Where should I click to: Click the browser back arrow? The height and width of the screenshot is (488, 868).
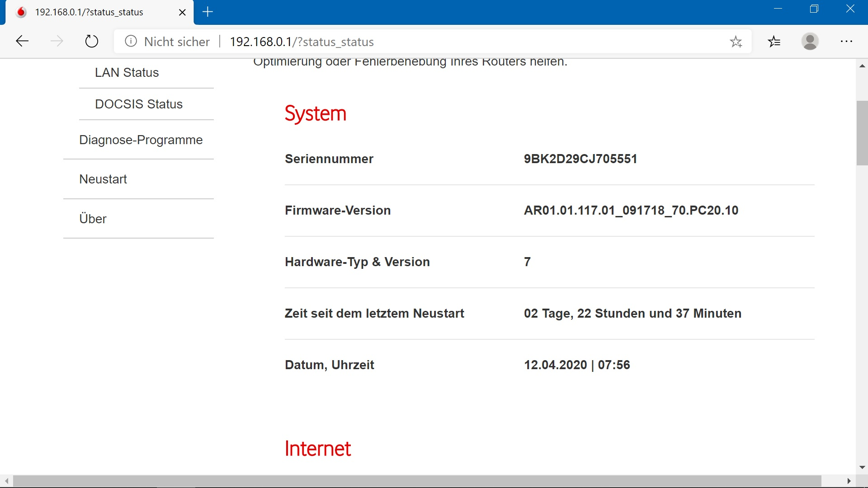point(22,42)
